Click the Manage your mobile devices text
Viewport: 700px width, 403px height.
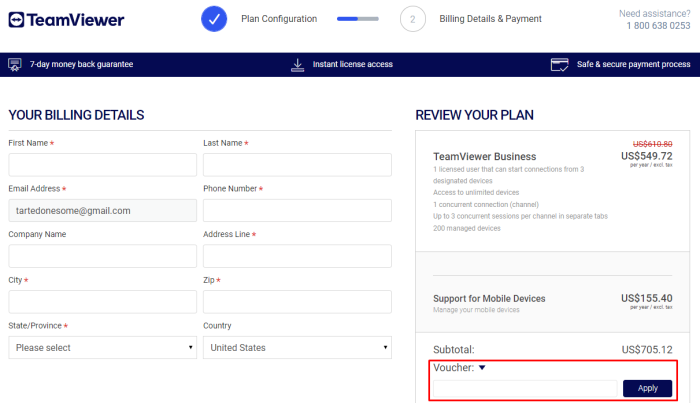pyautogui.click(x=476, y=310)
